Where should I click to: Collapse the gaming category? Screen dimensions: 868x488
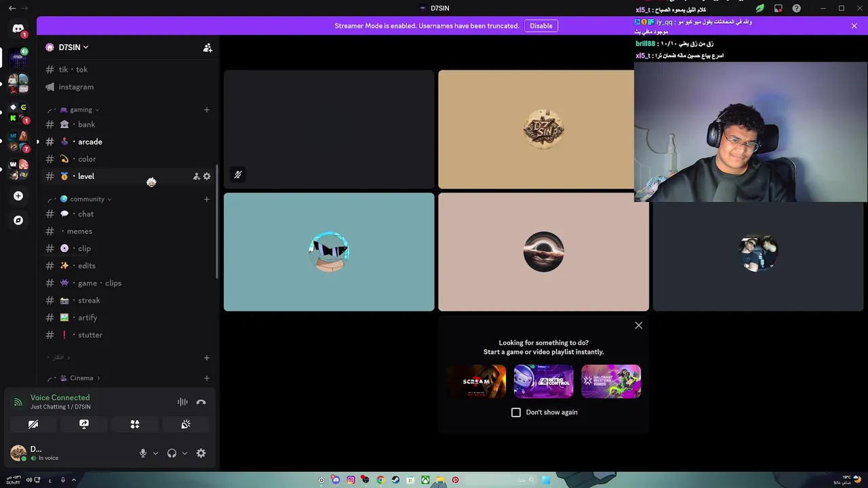(x=80, y=110)
